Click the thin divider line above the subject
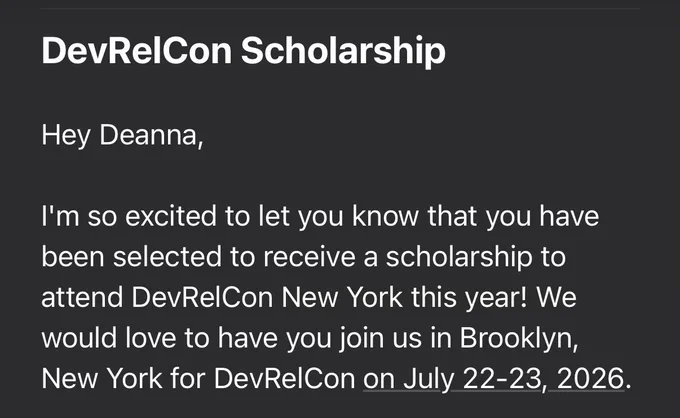Image resolution: width=680 pixels, height=418 pixels. coord(340,8)
